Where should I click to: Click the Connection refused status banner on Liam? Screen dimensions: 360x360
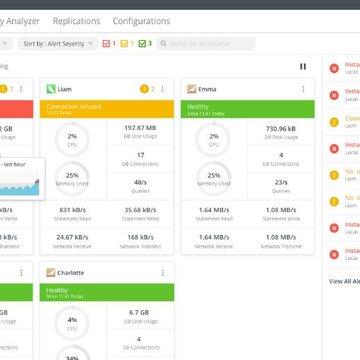point(107,109)
